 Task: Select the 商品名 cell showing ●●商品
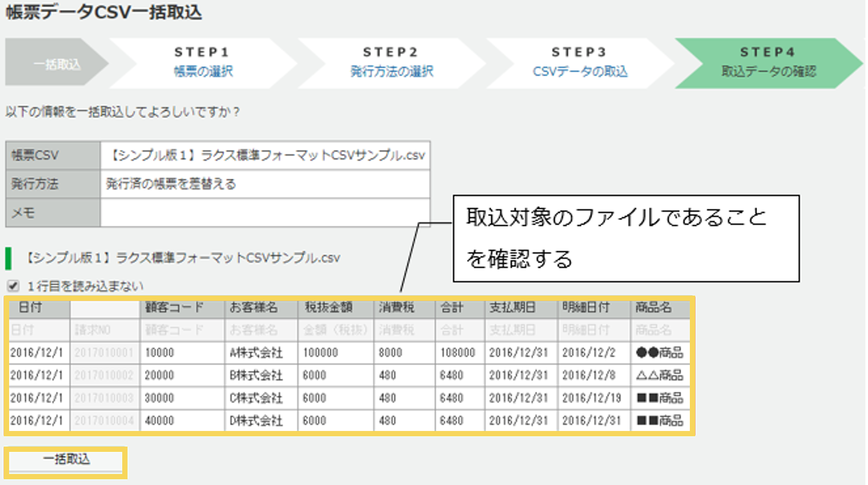tap(660, 353)
